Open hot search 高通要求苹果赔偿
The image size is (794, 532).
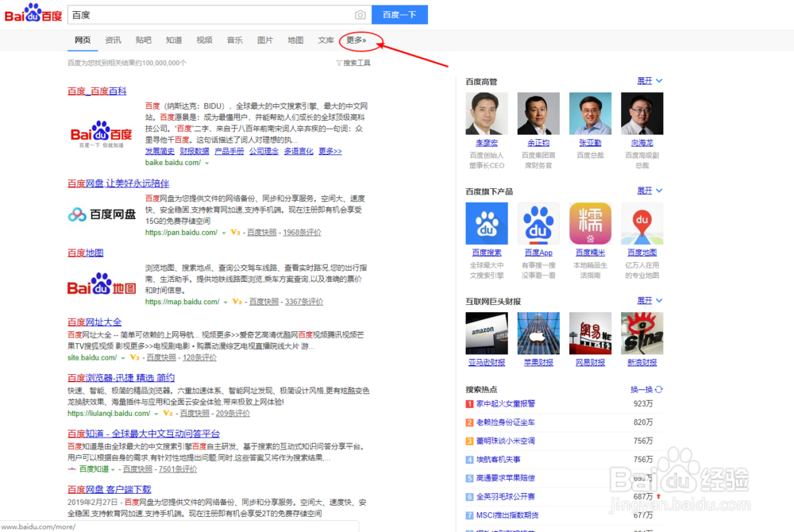point(505,478)
